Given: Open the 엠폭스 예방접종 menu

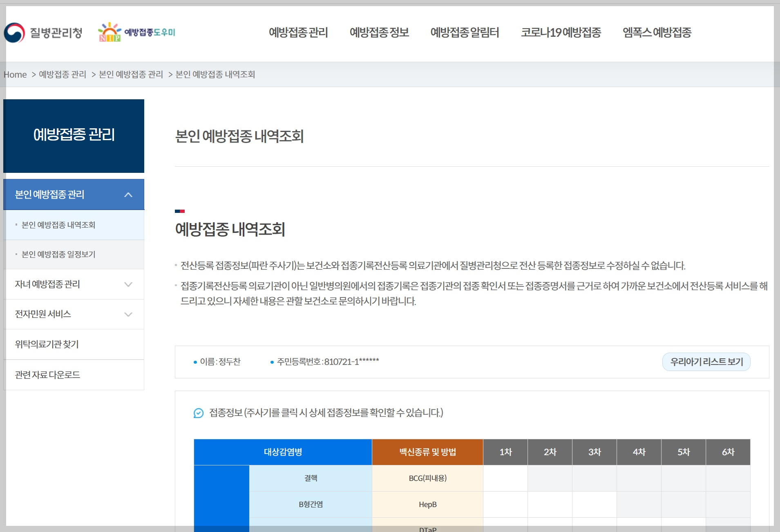Looking at the screenshot, I should (656, 33).
